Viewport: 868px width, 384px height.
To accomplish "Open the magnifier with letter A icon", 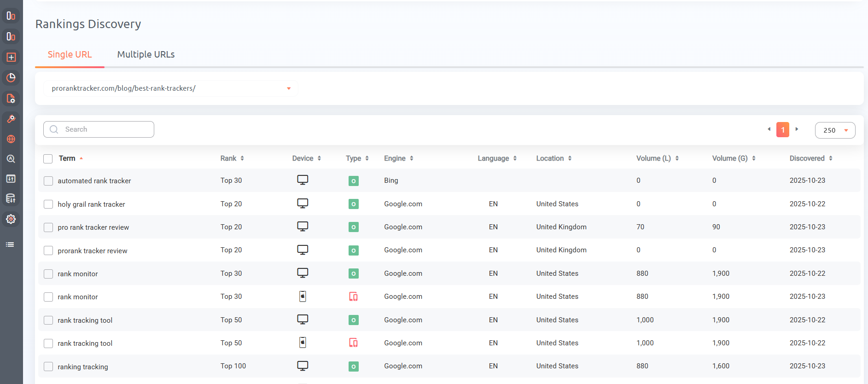I will tap(11, 159).
